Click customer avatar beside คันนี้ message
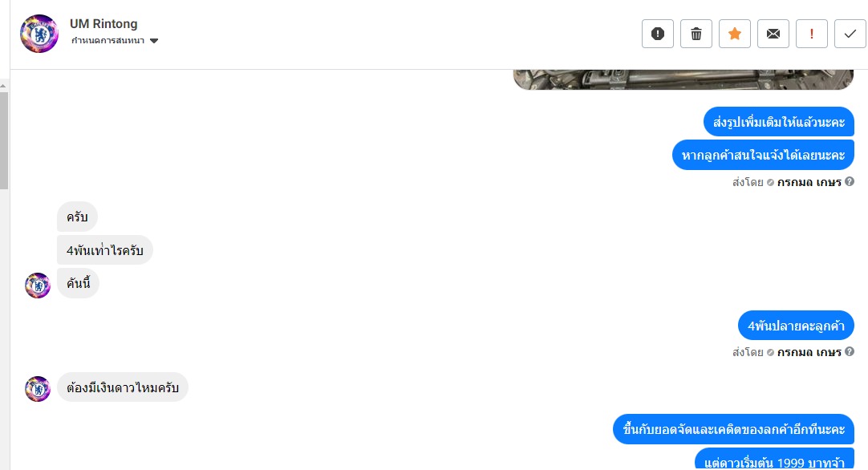This screenshot has height=470, width=868. (x=38, y=285)
